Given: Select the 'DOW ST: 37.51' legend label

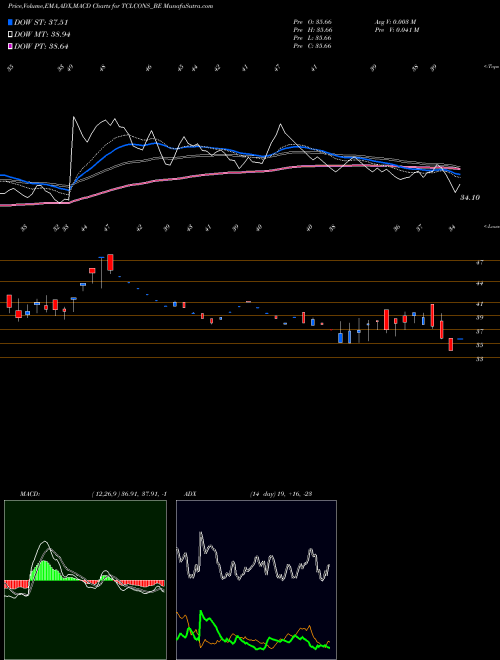Looking at the screenshot, I should [x=41, y=23].
